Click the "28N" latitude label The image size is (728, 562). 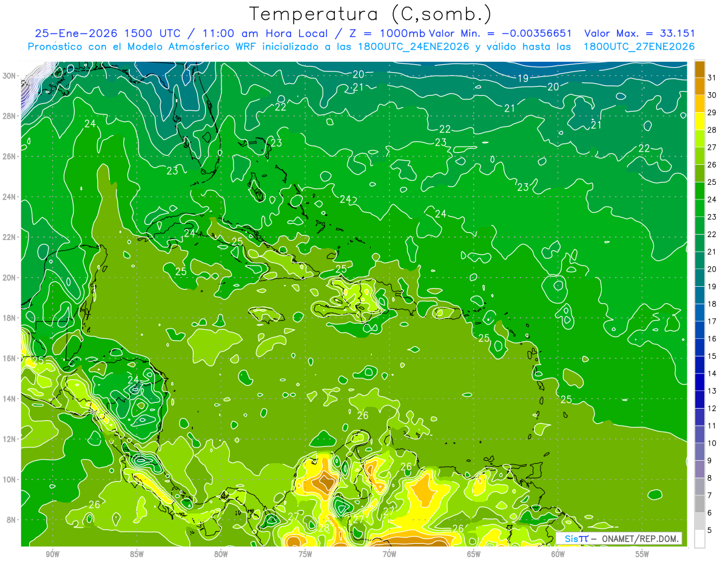(x=9, y=116)
